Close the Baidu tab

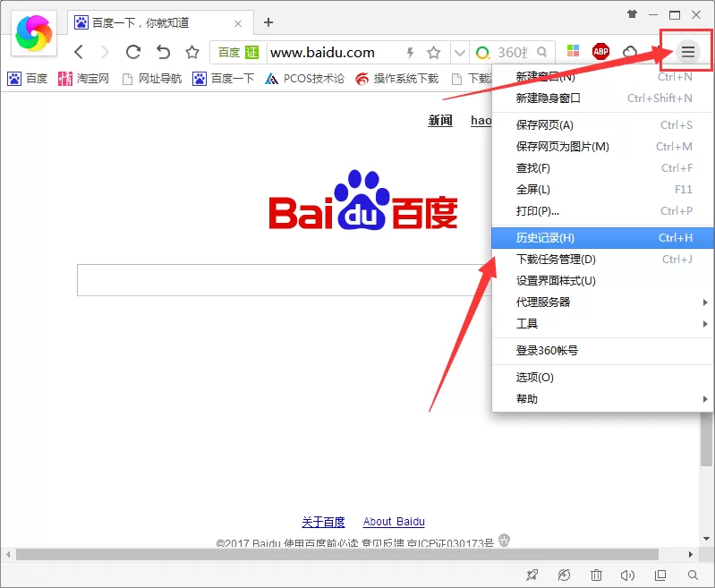[x=238, y=23]
